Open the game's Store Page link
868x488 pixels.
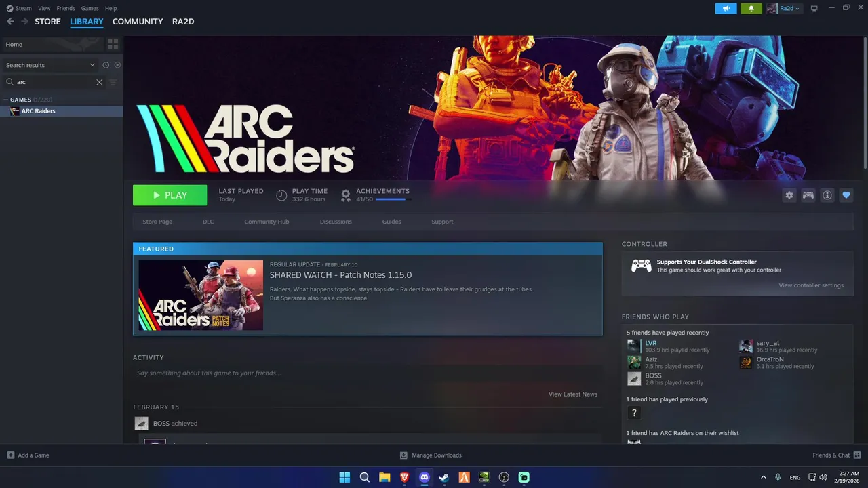click(x=157, y=222)
